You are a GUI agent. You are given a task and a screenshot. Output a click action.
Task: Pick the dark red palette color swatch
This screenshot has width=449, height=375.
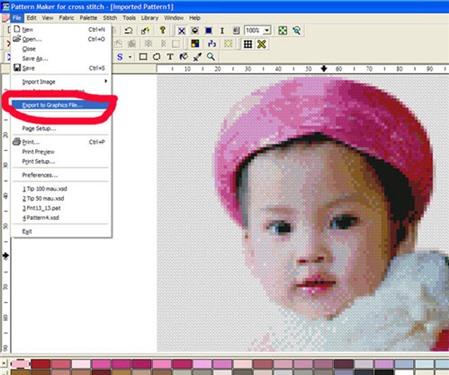pyautogui.click(x=40, y=364)
